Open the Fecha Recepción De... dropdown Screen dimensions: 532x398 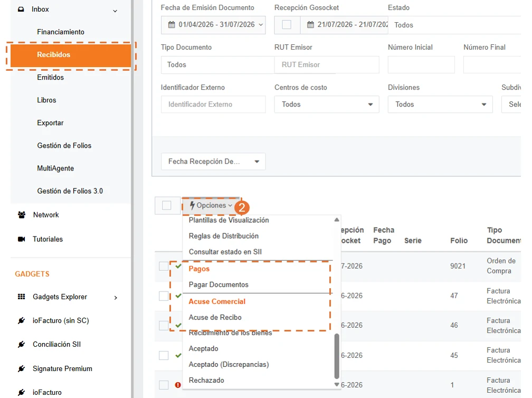click(x=213, y=162)
